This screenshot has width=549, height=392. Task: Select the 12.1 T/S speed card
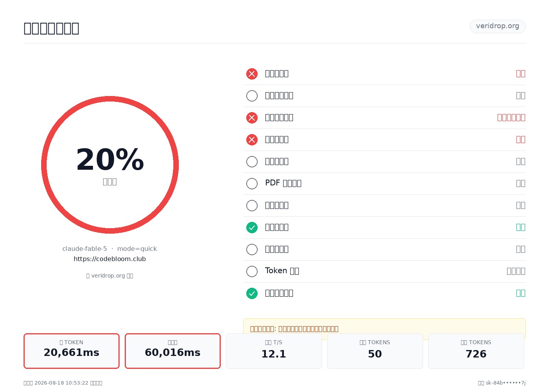(x=274, y=351)
